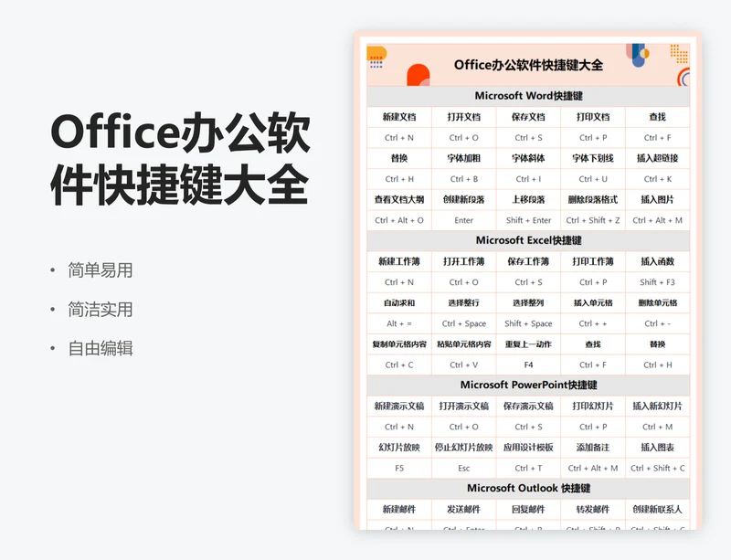Click the 打印工作簿 cell
This screenshot has height=560, width=731.
click(x=592, y=261)
